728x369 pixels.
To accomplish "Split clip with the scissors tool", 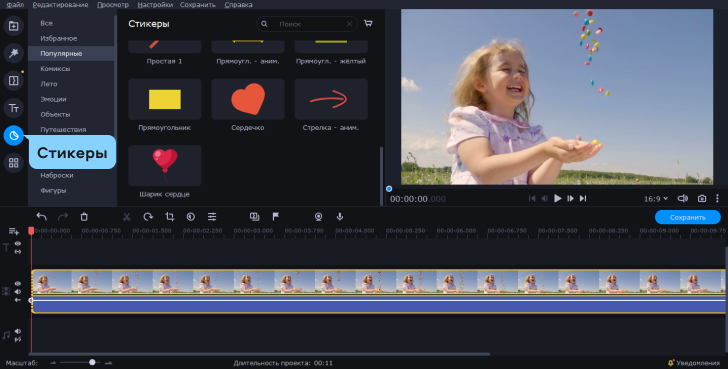I will (x=126, y=216).
